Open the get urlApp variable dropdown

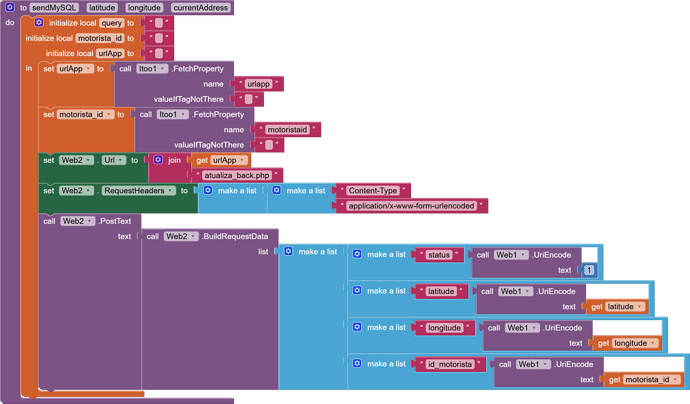point(242,160)
